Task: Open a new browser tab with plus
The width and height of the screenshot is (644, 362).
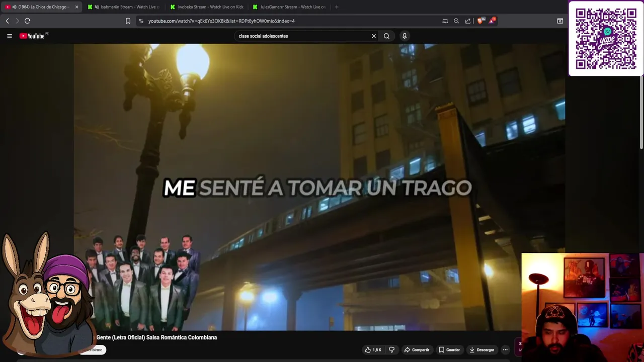Action: (337, 7)
